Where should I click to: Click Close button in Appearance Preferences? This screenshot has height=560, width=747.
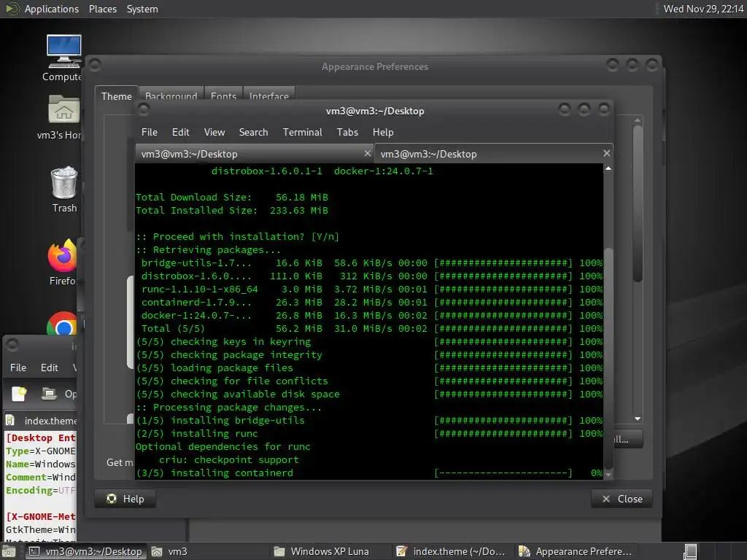pos(622,499)
